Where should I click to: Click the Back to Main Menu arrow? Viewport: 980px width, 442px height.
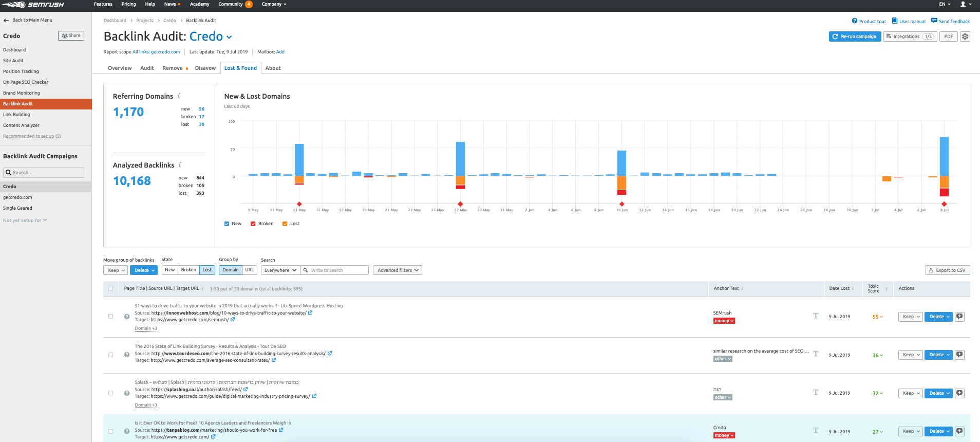pos(6,21)
